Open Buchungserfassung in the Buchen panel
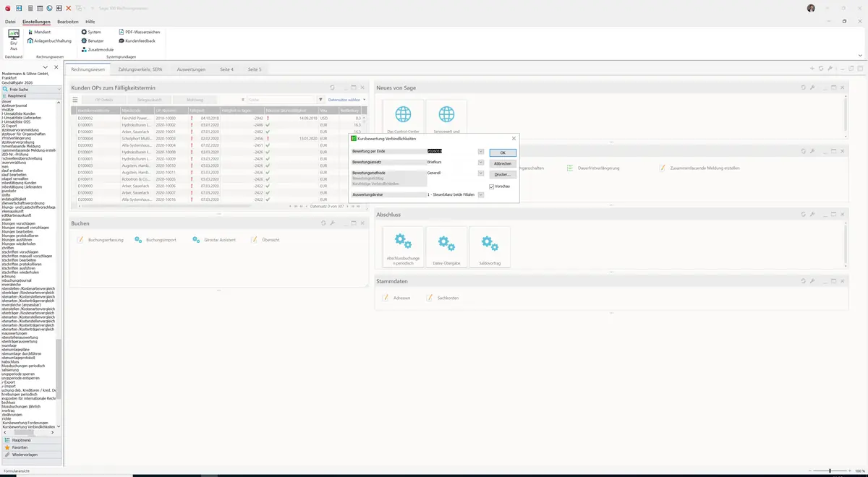 (x=101, y=239)
